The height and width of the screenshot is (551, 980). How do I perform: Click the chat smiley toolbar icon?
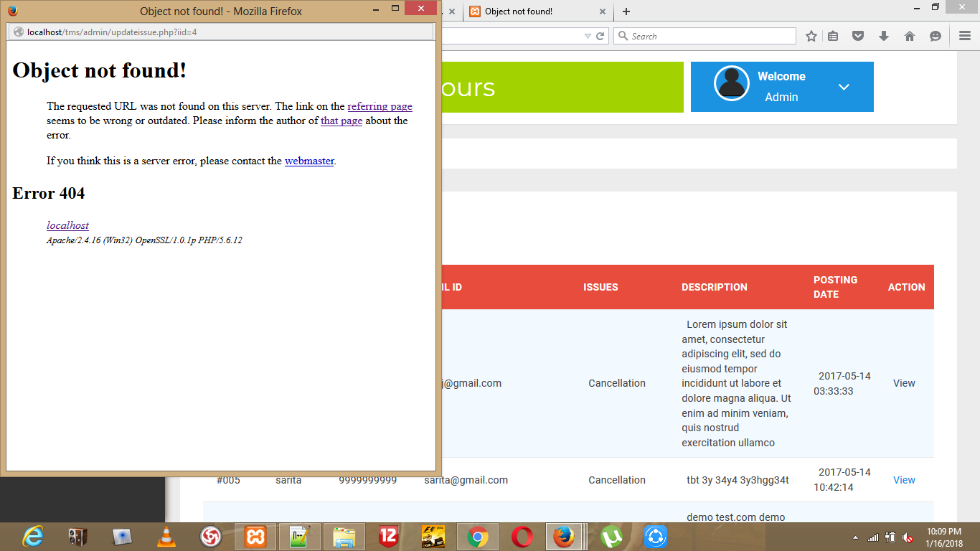pyautogui.click(x=936, y=36)
